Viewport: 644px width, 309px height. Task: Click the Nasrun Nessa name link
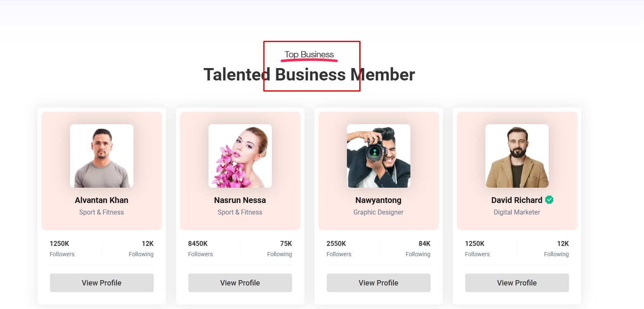click(240, 200)
